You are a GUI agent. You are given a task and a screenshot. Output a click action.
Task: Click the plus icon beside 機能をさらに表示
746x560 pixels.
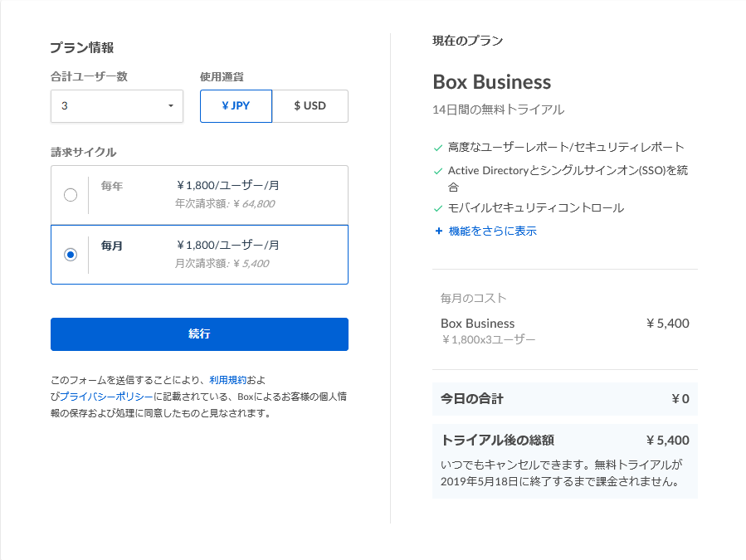point(438,231)
